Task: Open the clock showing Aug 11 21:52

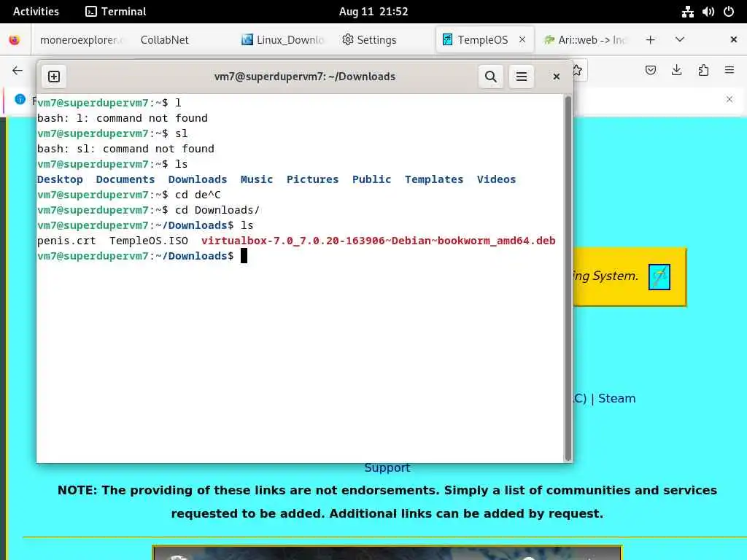Action: pyautogui.click(x=373, y=12)
